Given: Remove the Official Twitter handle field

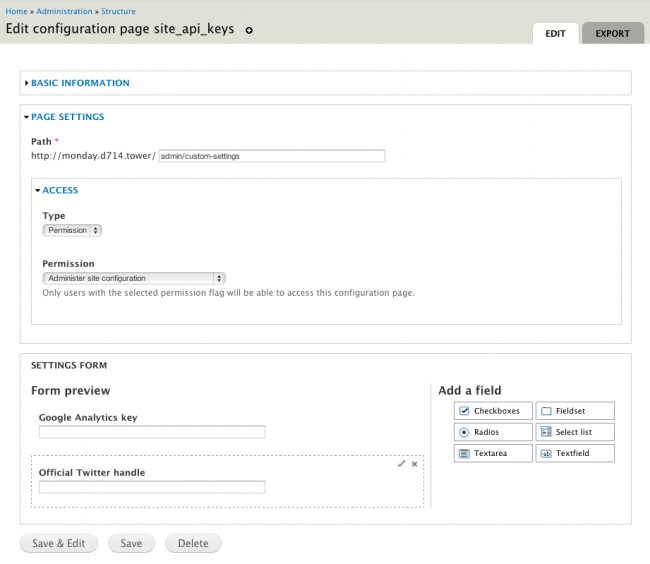Looking at the screenshot, I should (415, 464).
